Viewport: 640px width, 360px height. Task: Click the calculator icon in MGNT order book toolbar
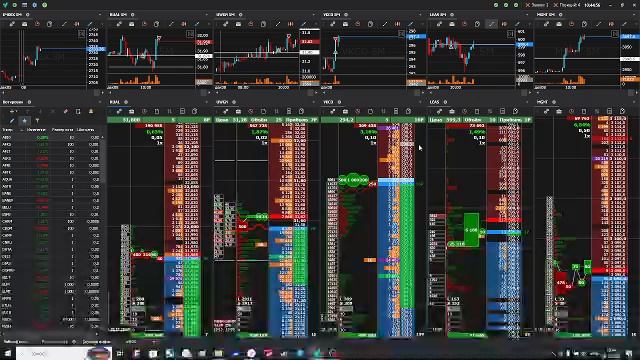609,111
